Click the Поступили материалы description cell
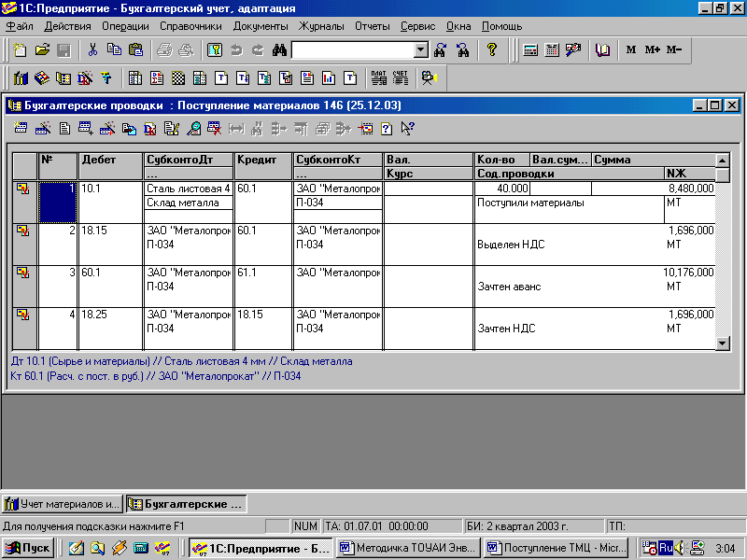Image resolution: width=747 pixels, height=560 pixels. (x=570, y=209)
